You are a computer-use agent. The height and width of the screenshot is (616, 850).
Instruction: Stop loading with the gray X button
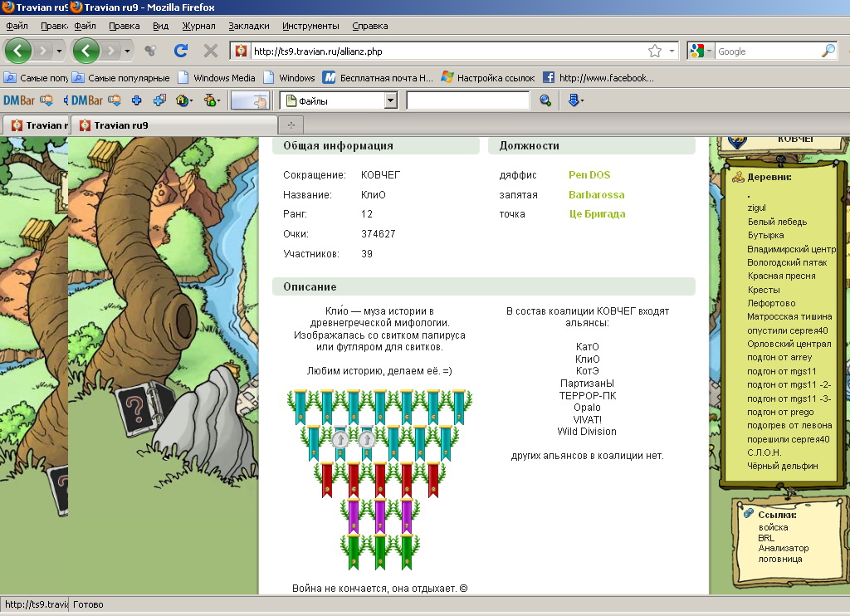pos(210,51)
